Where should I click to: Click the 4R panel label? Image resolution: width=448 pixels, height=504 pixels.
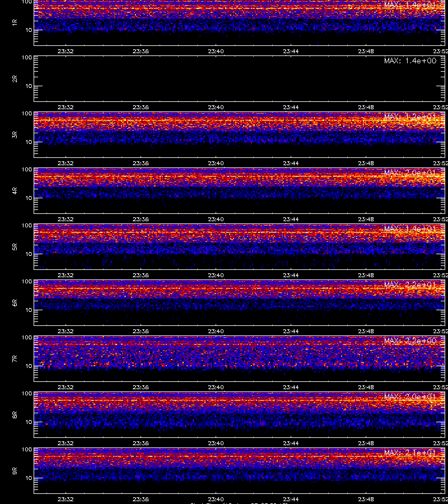pyautogui.click(x=15, y=190)
